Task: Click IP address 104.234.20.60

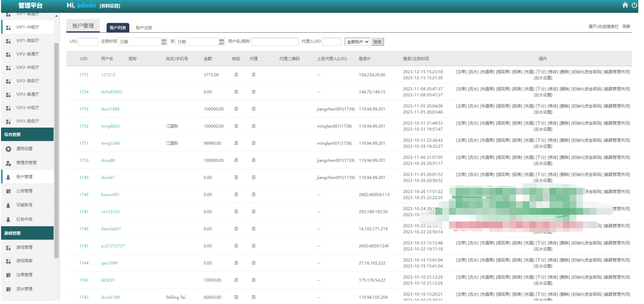Action: (x=372, y=75)
